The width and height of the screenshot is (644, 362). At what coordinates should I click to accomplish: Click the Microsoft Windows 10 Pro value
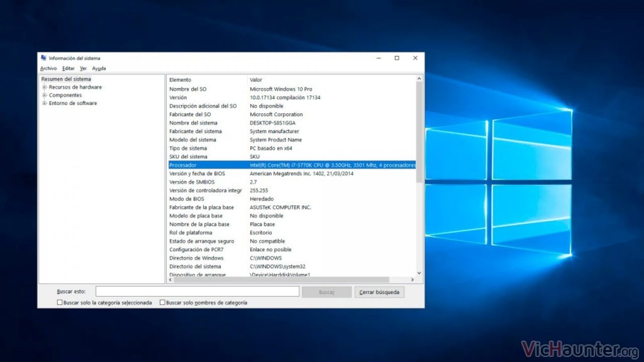[281, 89]
